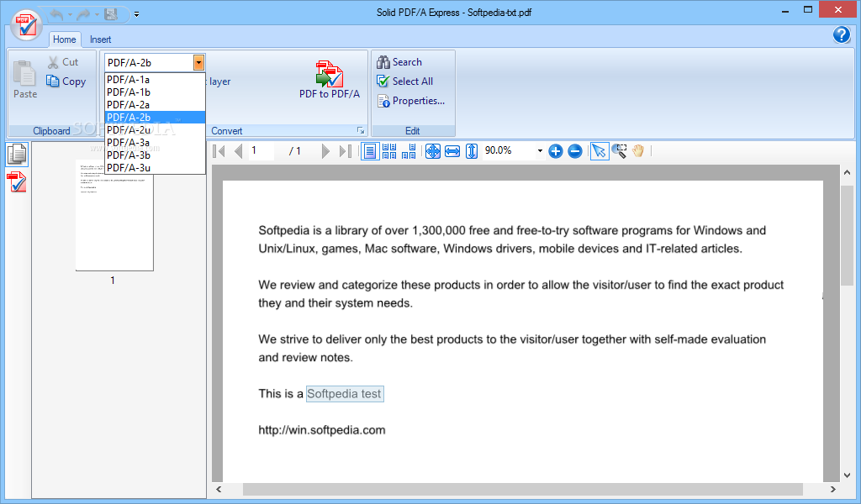Collapse the PDF/A-2b format dropdown arrow
The width and height of the screenshot is (861, 504).
(x=198, y=62)
